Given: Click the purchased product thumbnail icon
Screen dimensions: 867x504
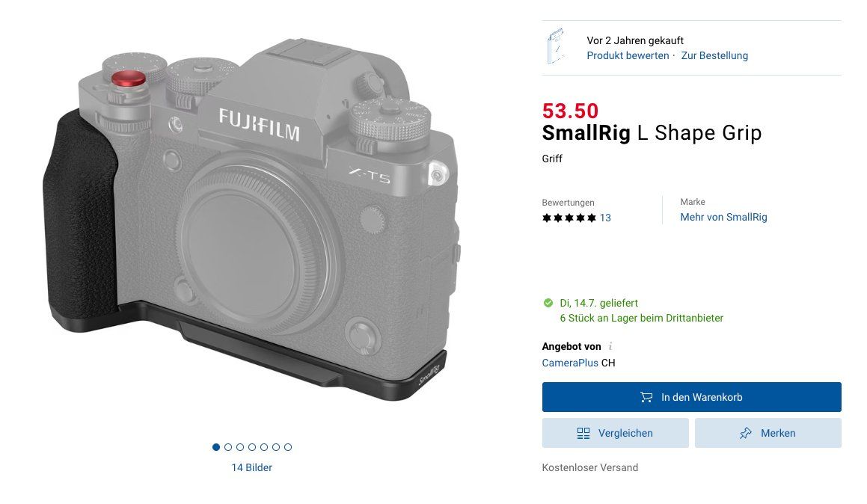Looking at the screenshot, I should pos(557,47).
